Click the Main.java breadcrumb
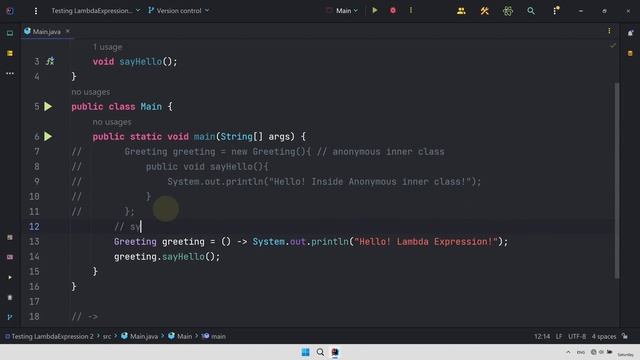This screenshot has height=360, width=640. point(140,337)
